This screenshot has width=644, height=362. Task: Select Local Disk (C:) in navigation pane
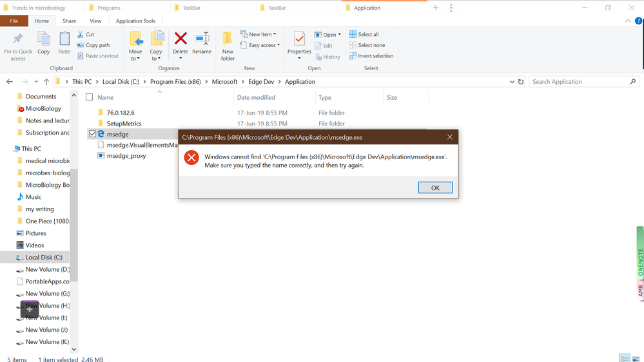[44, 258]
